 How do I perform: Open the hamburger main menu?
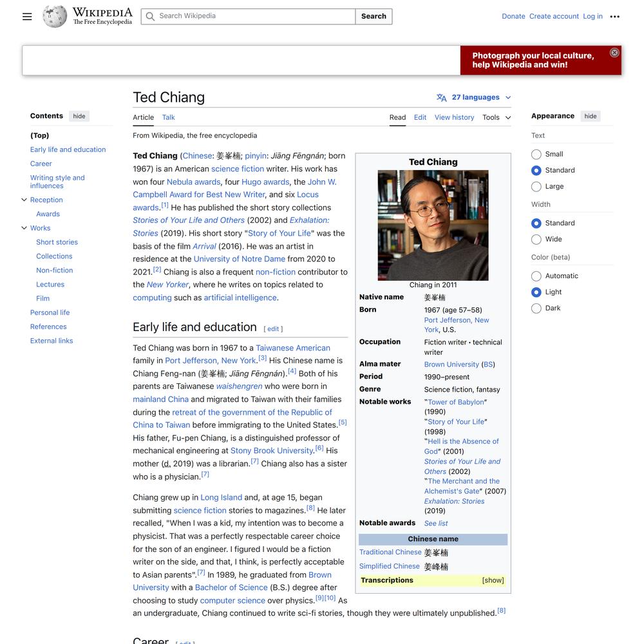[27, 17]
